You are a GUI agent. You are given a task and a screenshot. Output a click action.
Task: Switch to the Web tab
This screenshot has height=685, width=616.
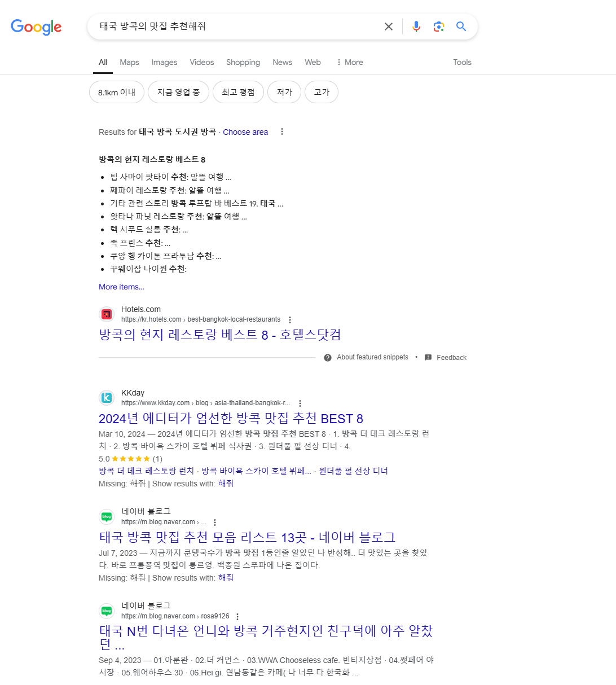click(x=313, y=63)
